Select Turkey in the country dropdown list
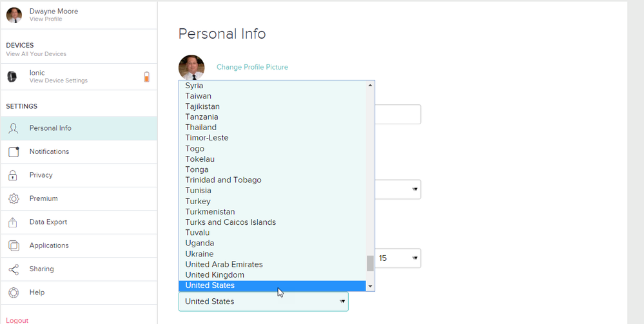 272,201
